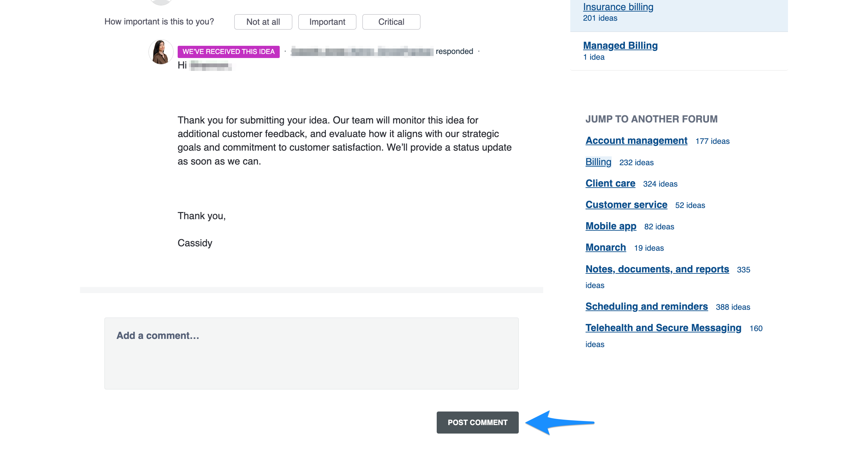The width and height of the screenshot is (868, 459).
Task: Open the Scheduling and reminders forum
Action: click(647, 306)
